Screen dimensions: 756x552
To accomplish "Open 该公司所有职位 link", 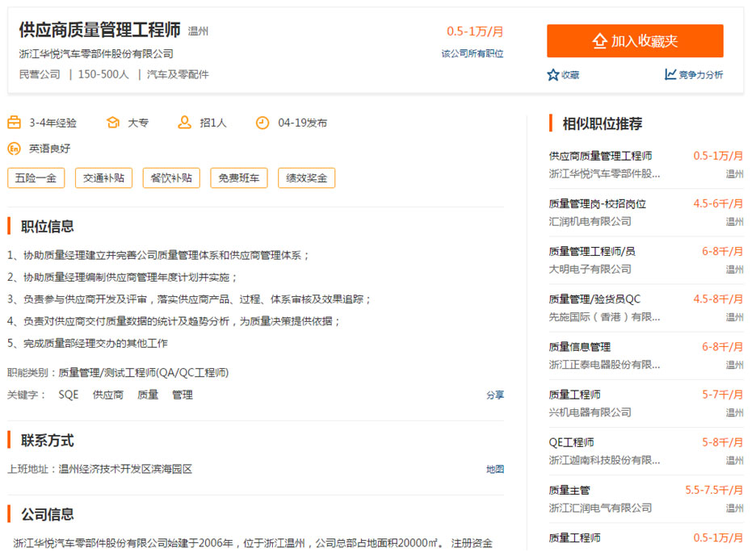I will click(472, 53).
